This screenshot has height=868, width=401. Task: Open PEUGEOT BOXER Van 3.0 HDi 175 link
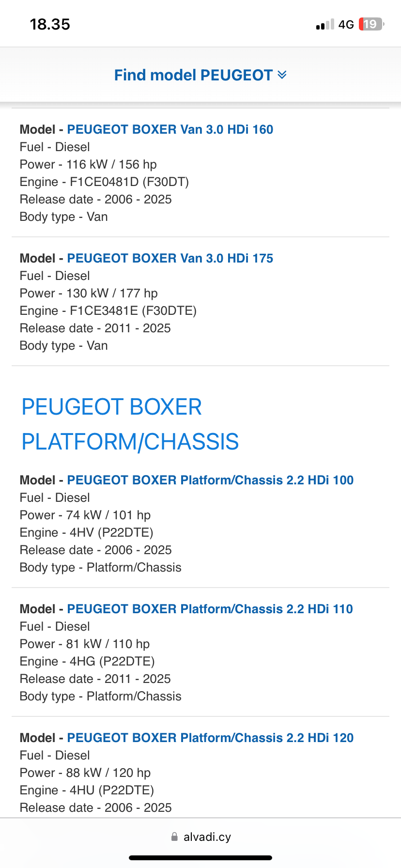[x=170, y=258]
